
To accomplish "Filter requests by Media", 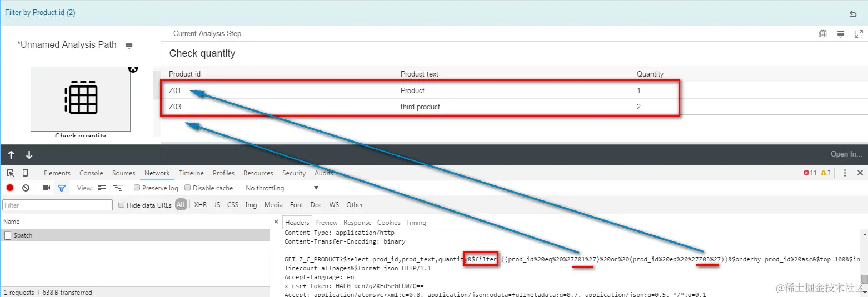I will tap(273, 205).
